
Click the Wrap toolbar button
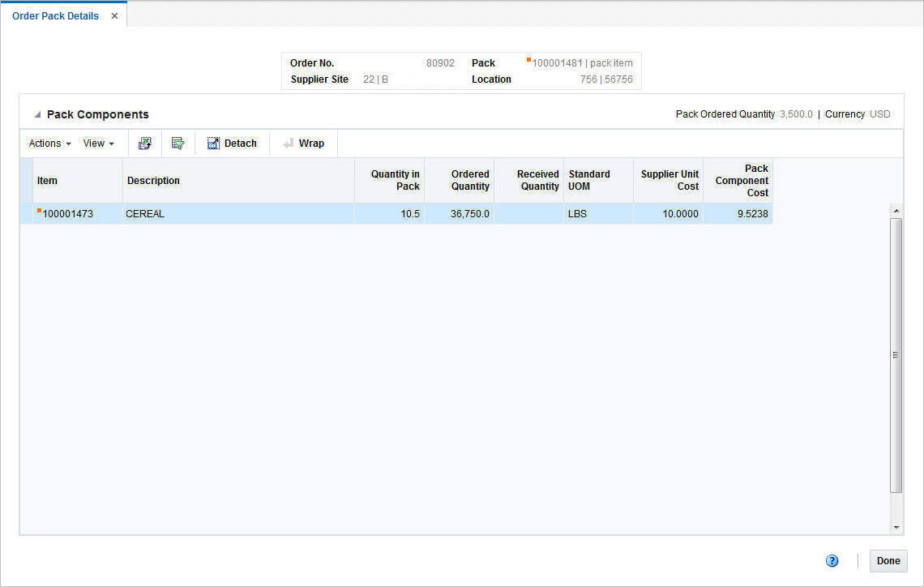[x=303, y=144]
